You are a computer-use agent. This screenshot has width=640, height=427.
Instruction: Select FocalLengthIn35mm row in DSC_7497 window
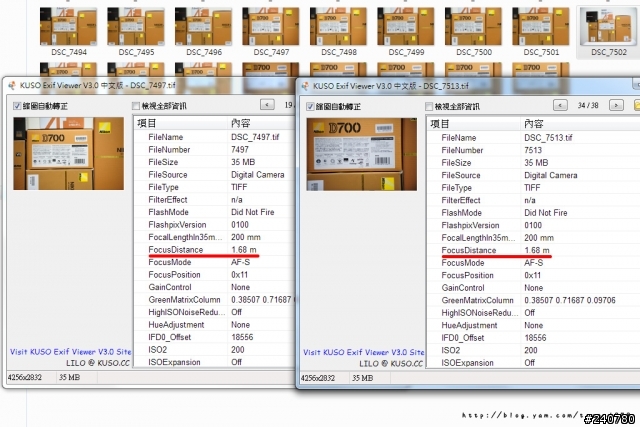214,237
